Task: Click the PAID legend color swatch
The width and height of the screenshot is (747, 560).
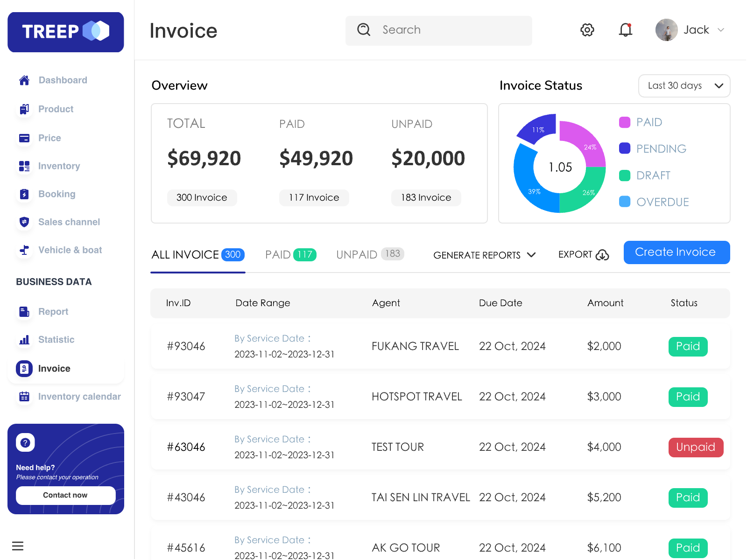Action: pyautogui.click(x=625, y=122)
